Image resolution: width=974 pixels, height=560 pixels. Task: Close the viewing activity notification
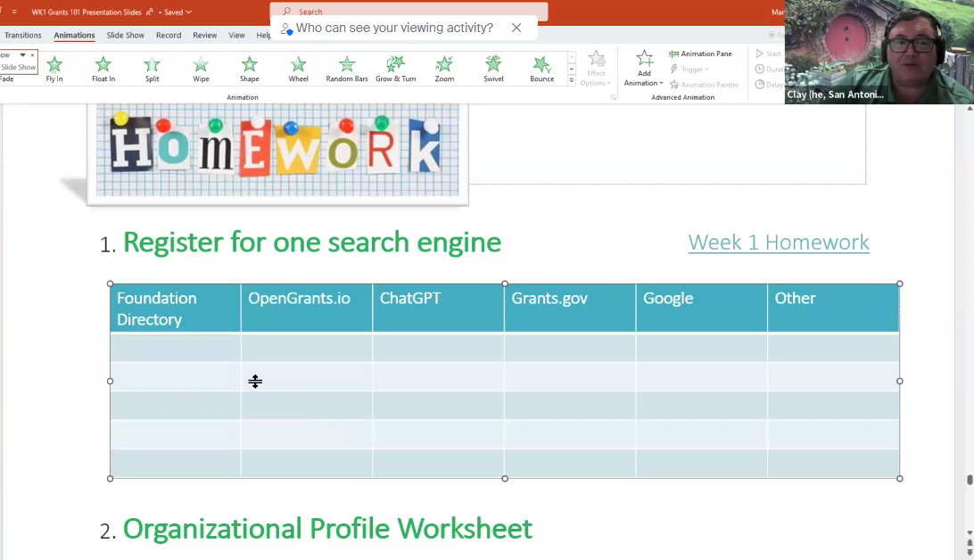click(516, 28)
